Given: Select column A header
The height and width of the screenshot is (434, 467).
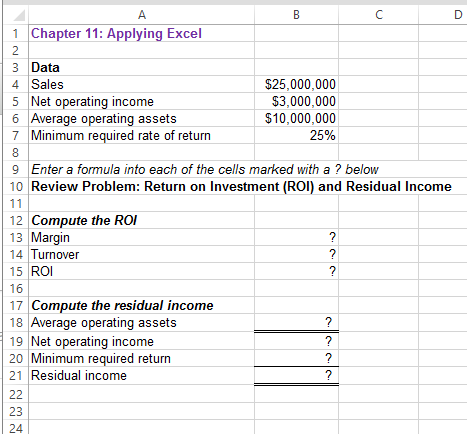Looking at the screenshot, I should coord(142,15).
